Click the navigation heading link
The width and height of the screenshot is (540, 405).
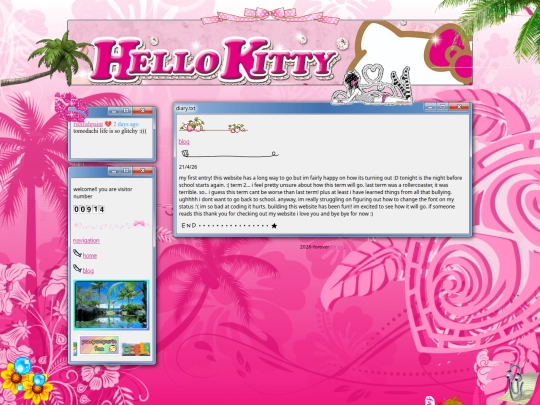86,240
